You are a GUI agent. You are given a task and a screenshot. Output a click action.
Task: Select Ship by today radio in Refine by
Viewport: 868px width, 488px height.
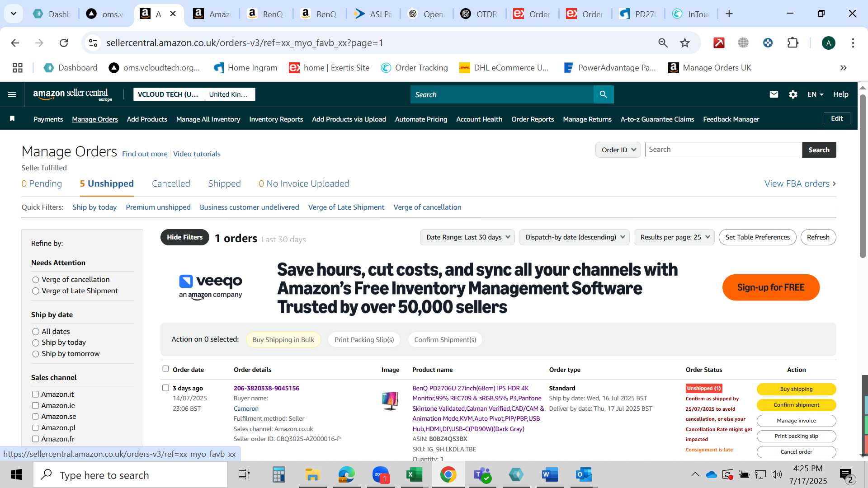(x=36, y=343)
